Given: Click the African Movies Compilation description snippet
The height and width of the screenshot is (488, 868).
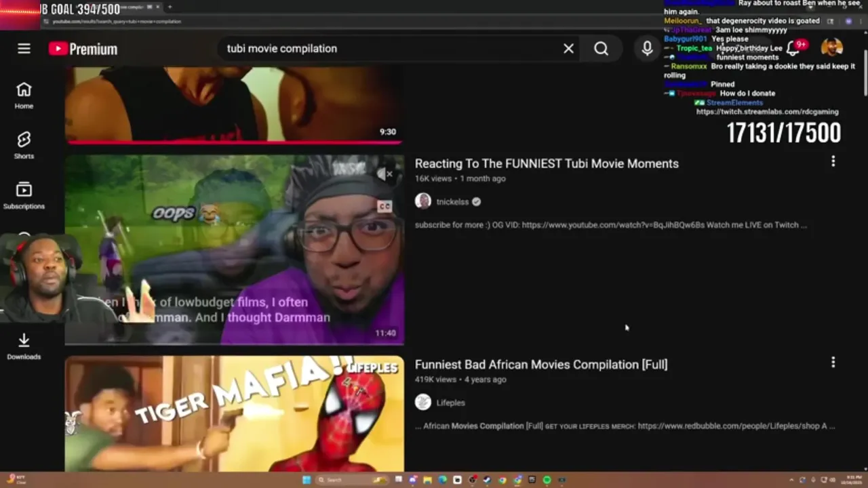Looking at the screenshot, I should [624, 426].
